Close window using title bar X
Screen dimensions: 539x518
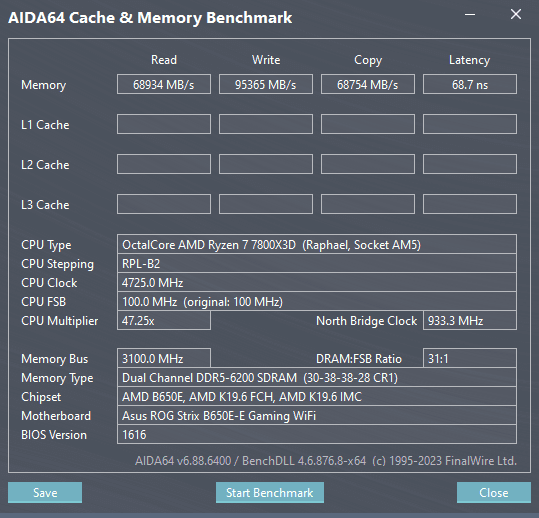[x=516, y=14]
